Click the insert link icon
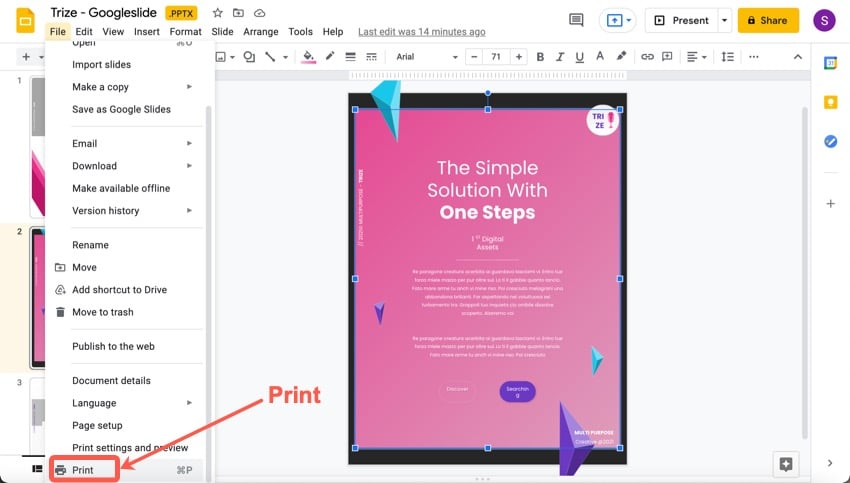This screenshot has height=483, width=850. tap(647, 57)
